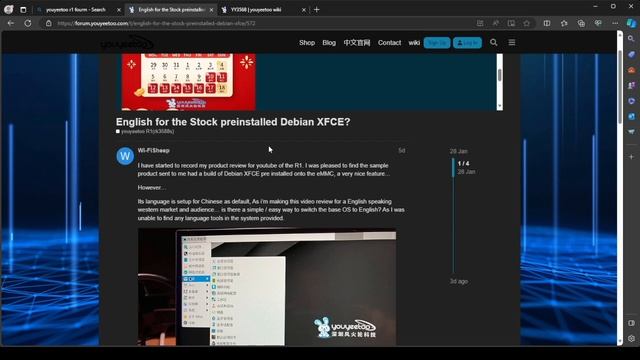Click the topic title English for the Stock
This screenshot has height=360, width=640.
pos(233,122)
